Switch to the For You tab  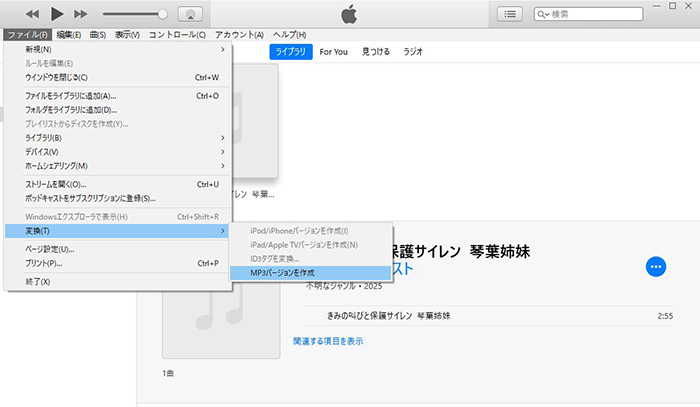pyautogui.click(x=333, y=52)
